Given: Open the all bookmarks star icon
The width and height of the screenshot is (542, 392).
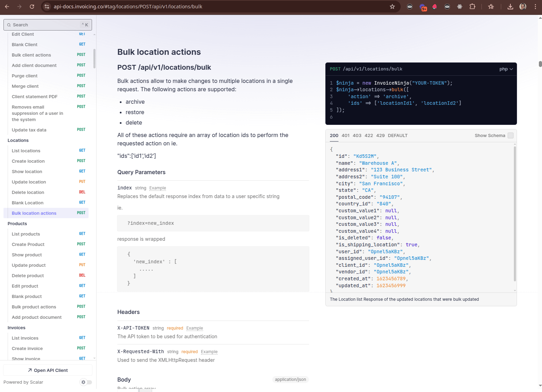Looking at the screenshot, I should pos(491,7).
